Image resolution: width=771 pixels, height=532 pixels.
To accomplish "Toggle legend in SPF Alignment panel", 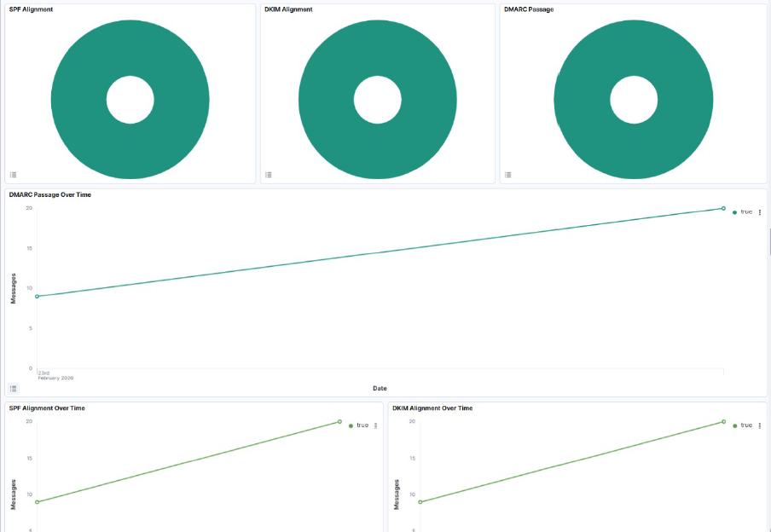I will click(13, 175).
